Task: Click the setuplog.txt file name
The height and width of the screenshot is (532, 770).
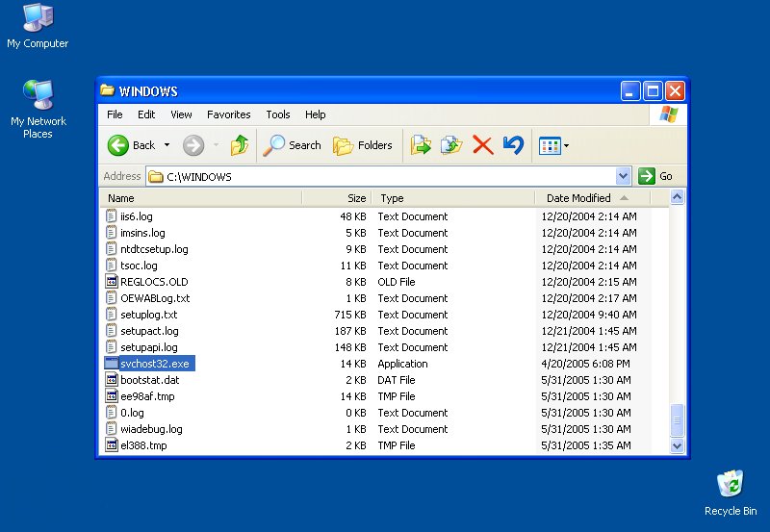Action: point(149,315)
